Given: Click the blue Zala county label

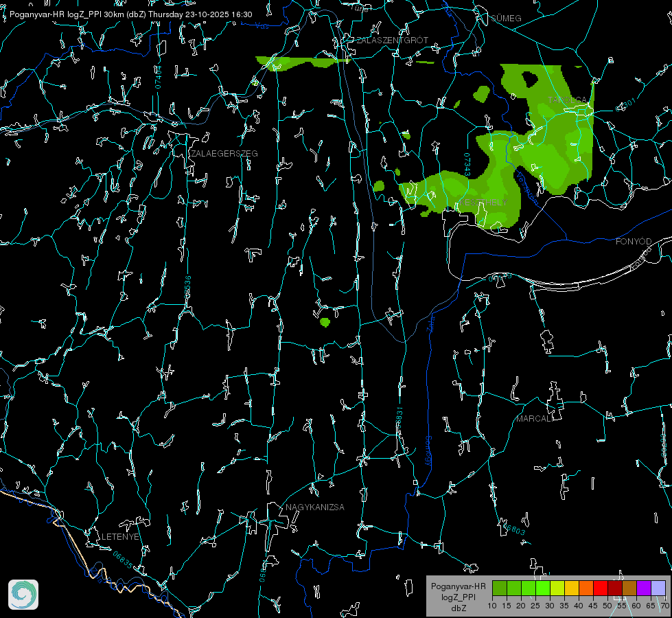Looking at the screenshot, I should pyautogui.click(x=431, y=323).
